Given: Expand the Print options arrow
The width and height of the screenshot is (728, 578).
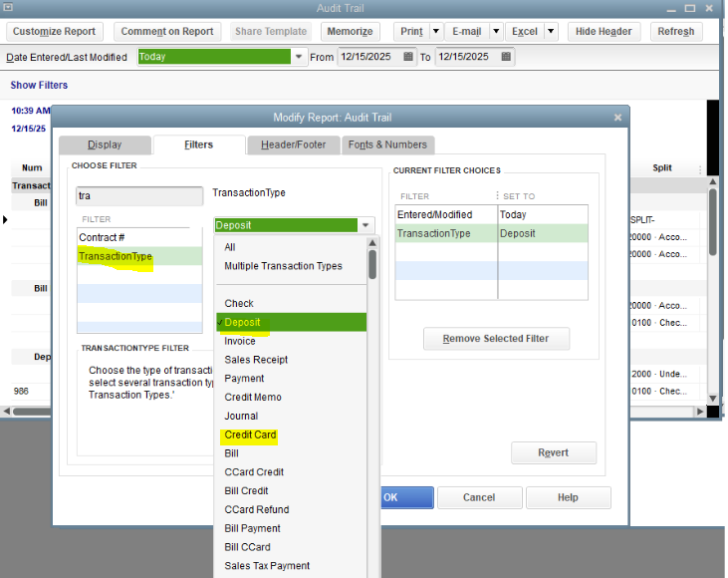Looking at the screenshot, I should [436, 31].
